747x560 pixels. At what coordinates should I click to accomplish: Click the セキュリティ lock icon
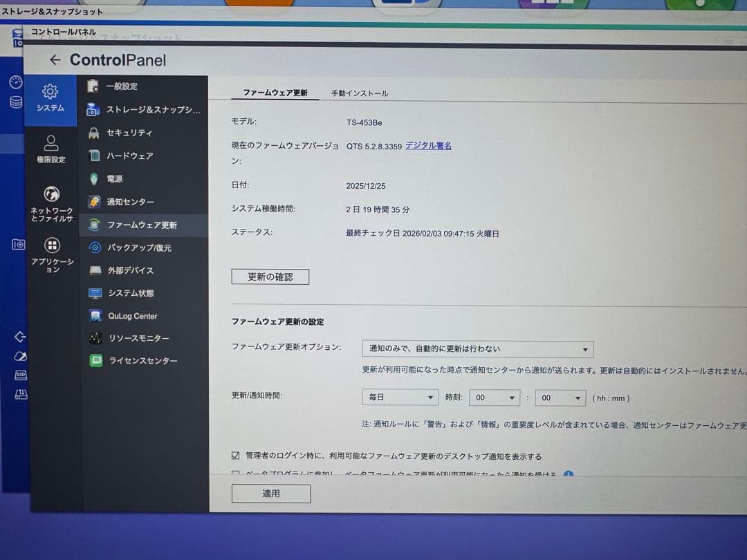[94, 133]
